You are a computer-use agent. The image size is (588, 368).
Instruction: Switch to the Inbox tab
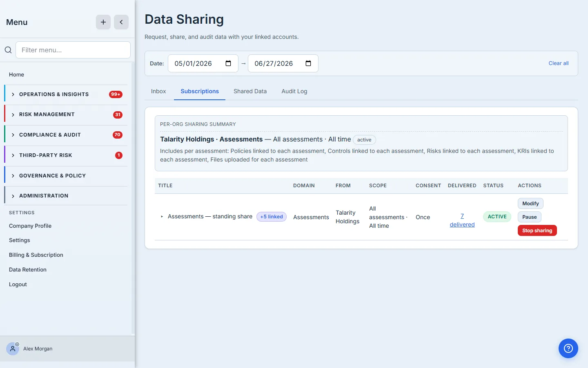pyautogui.click(x=158, y=91)
